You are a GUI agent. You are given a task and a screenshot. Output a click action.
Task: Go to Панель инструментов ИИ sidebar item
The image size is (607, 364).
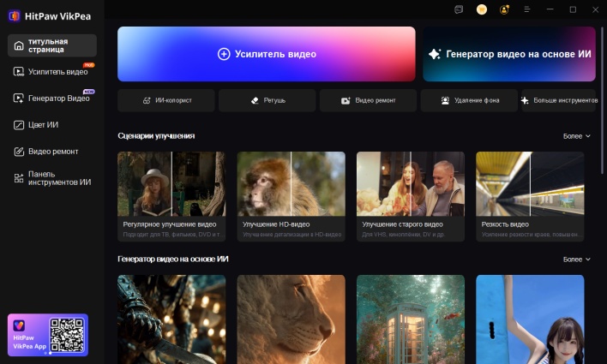point(52,177)
